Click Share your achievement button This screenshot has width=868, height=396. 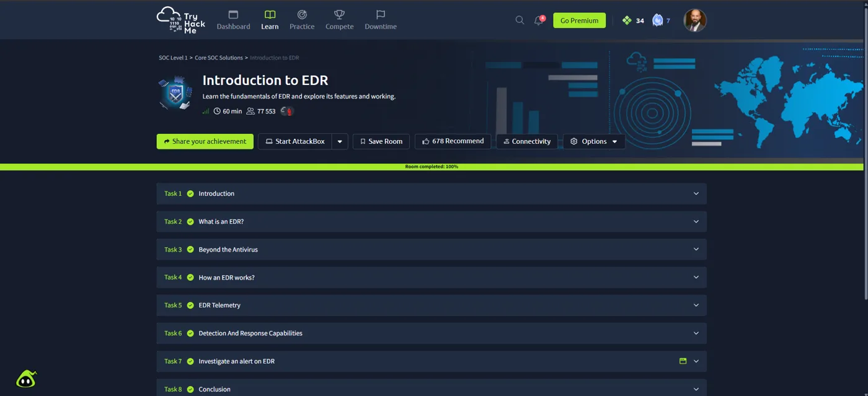(x=205, y=141)
